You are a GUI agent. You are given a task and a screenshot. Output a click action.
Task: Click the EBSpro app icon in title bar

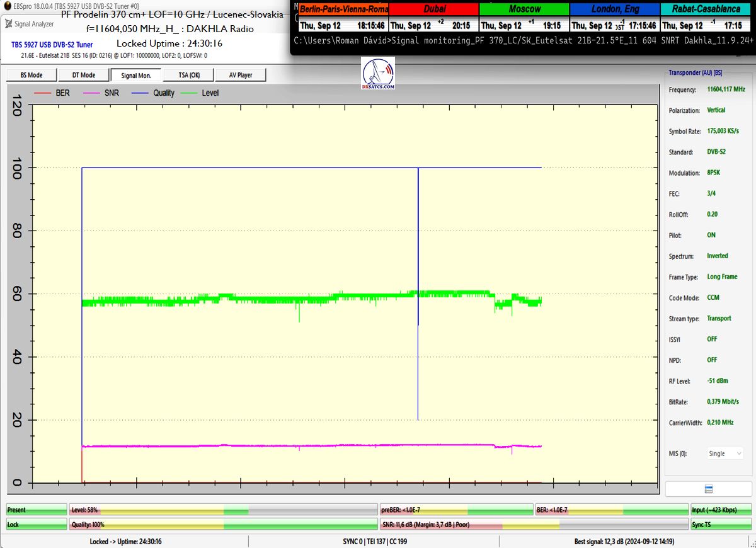[7, 6]
